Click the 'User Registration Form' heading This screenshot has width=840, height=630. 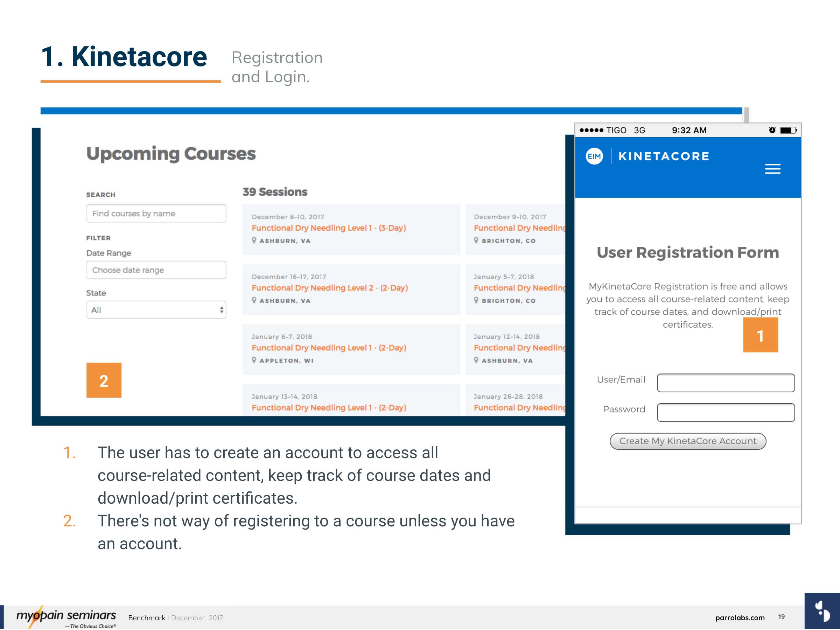click(x=688, y=253)
